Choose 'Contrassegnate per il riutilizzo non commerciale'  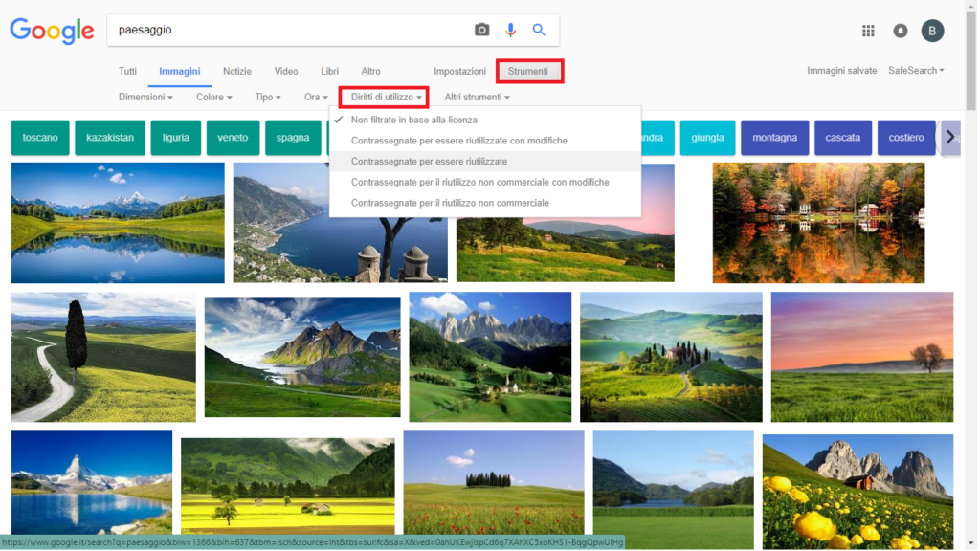[450, 203]
